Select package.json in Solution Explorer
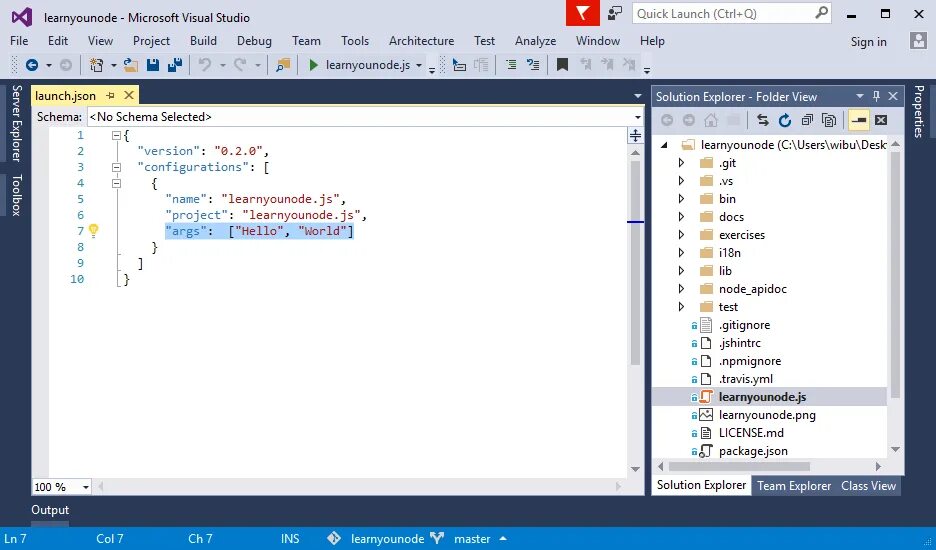Screen dimensions: 936x550 pos(753,451)
